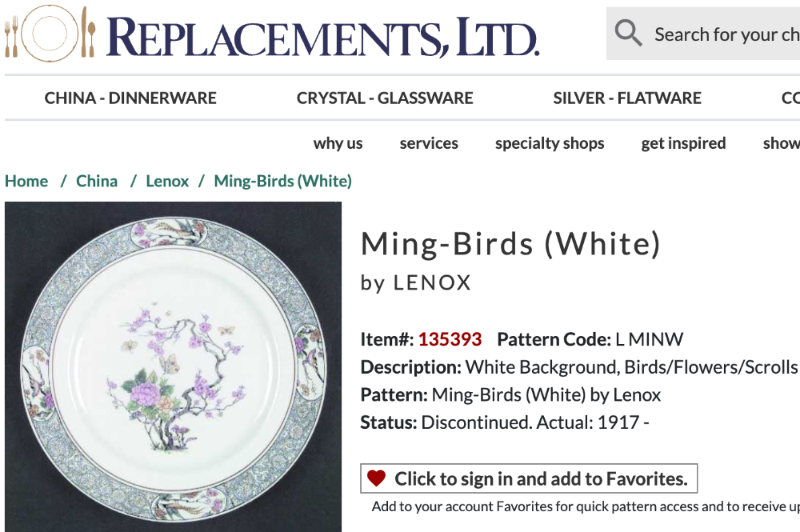Screen dimensions: 800x532
Task: Open the Lenox breadcrumb link
Action: coord(167,181)
